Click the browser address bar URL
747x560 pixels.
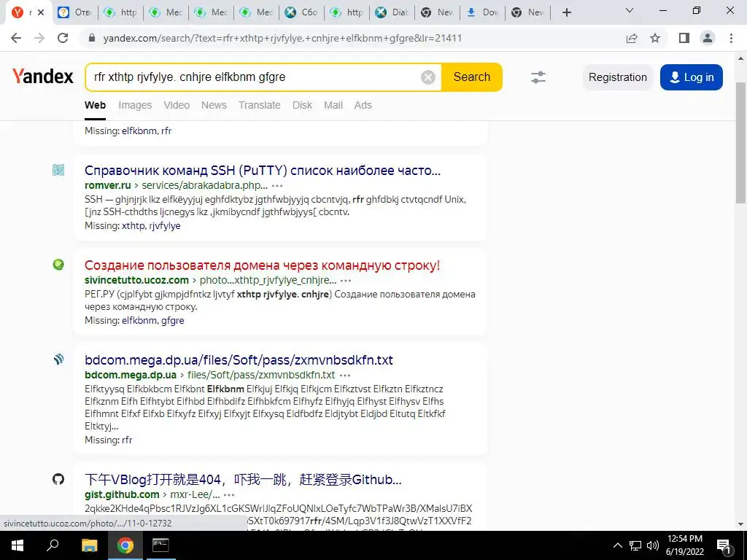(x=282, y=38)
